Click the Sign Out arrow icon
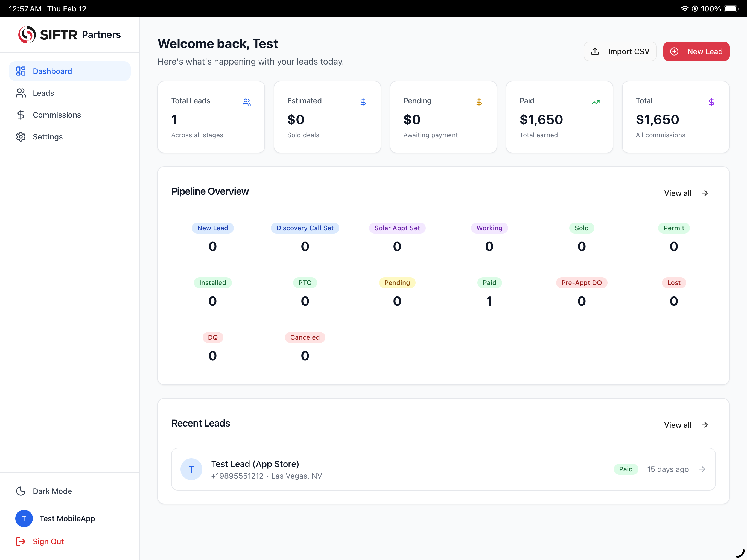 tap(21, 541)
